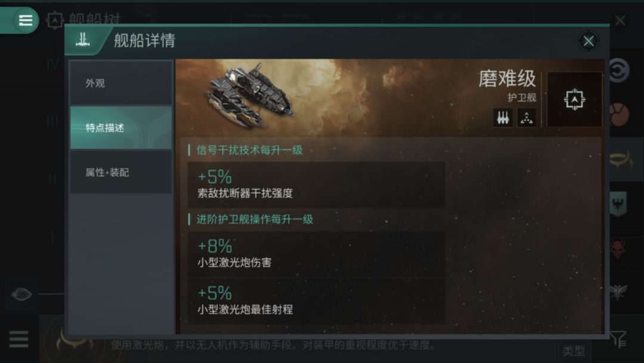Open the top-left hamburger menu
The width and height of the screenshot is (644, 363).
(25, 20)
